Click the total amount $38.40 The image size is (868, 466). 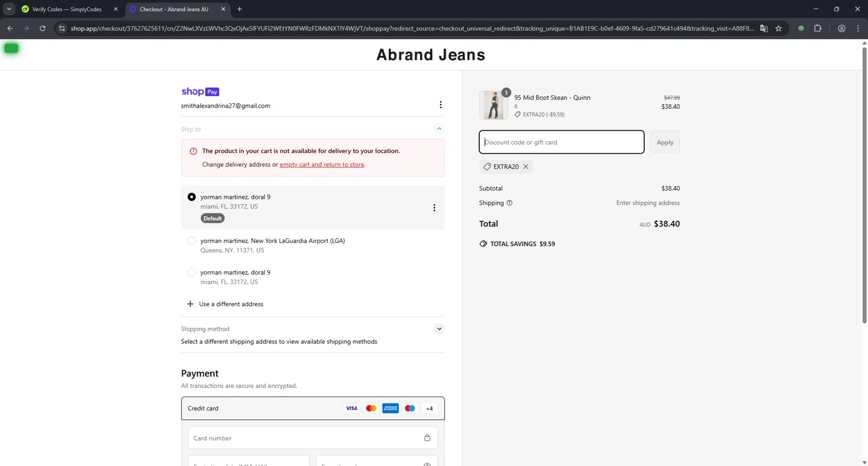pos(667,224)
